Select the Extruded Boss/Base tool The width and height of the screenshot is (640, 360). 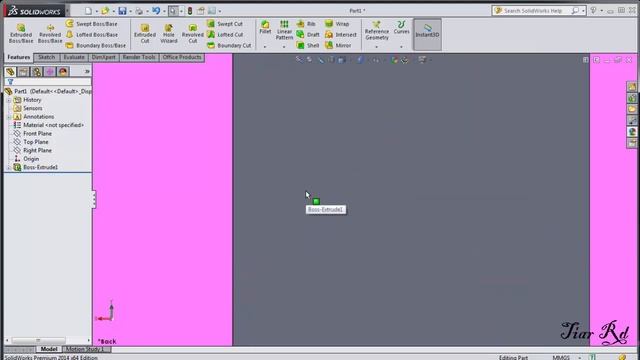pos(21,33)
